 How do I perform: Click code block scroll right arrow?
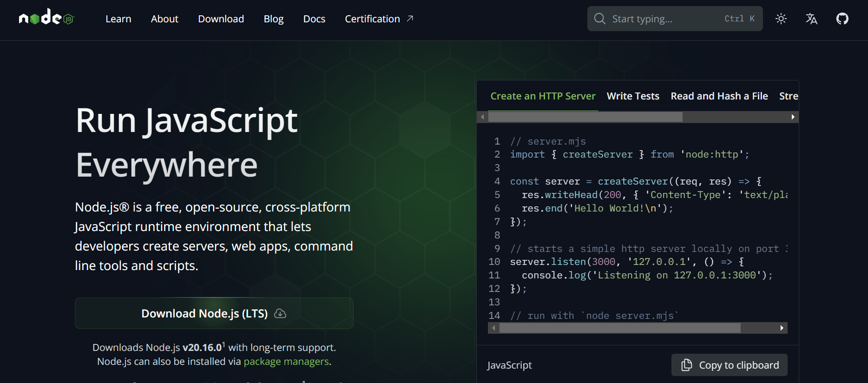(782, 328)
